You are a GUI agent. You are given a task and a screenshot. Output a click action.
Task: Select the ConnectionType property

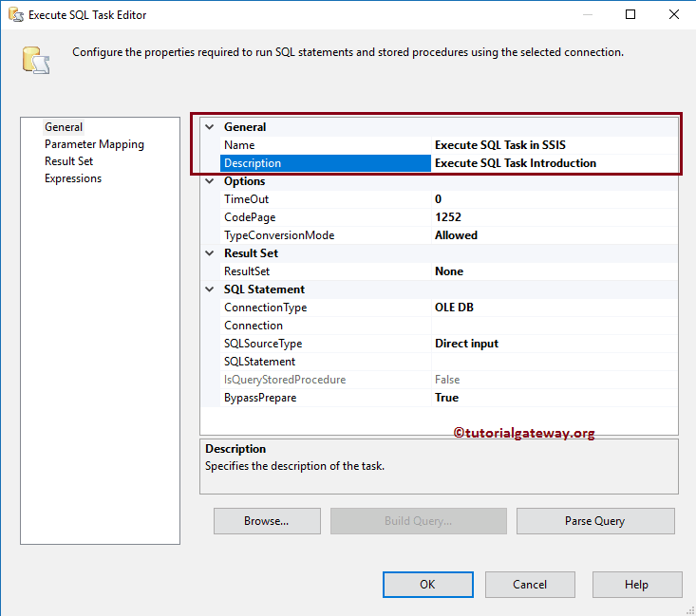[326, 308]
